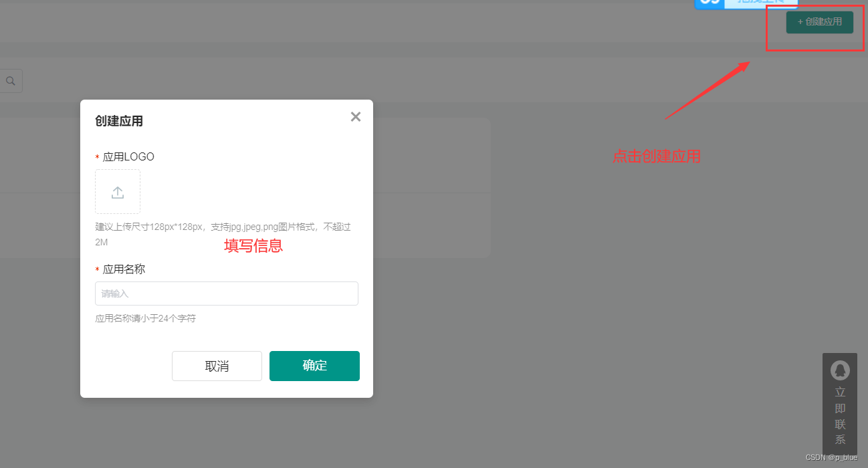Image resolution: width=868 pixels, height=468 pixels.
Task: Click the + 创建应用 button in the header
Action: (820, 22)
